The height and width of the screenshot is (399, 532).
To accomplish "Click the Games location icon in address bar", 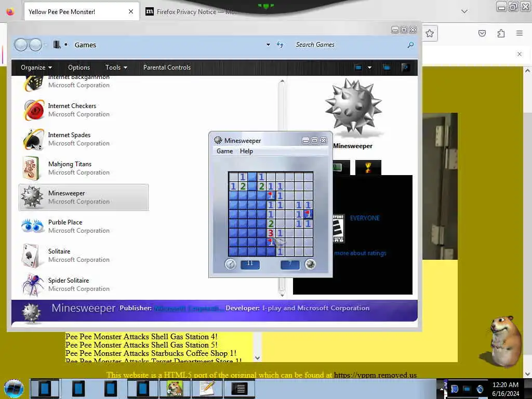I will [57, 45].
